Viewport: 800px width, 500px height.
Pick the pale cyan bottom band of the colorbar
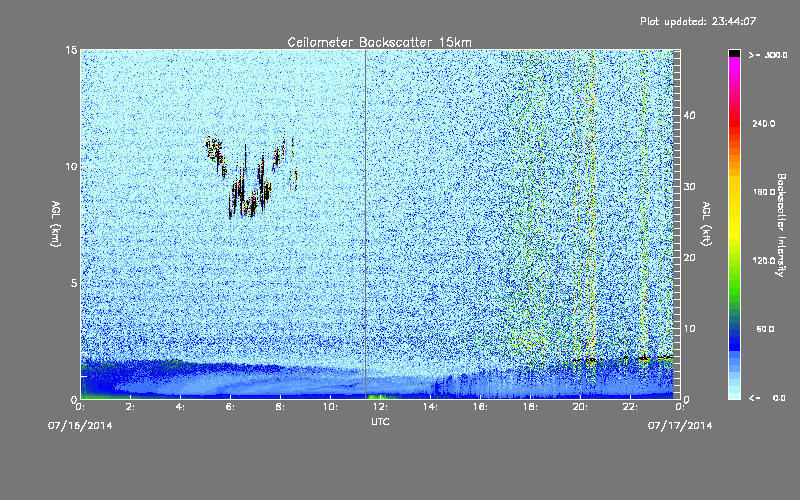point(734,392)
